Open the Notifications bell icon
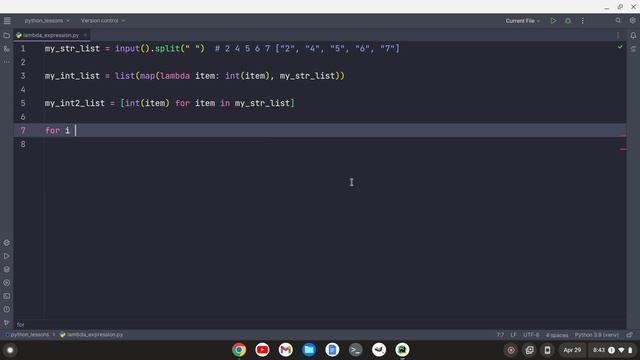This screenshot has width=640, height=360. point(633,36)
